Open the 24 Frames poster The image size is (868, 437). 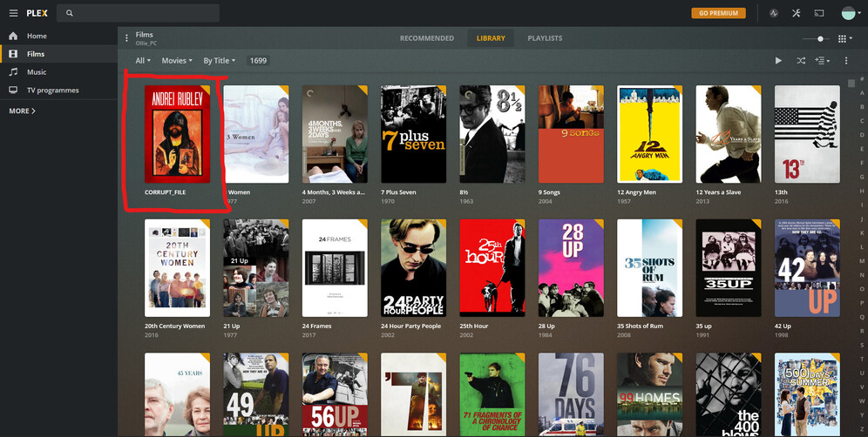[335, 268]
